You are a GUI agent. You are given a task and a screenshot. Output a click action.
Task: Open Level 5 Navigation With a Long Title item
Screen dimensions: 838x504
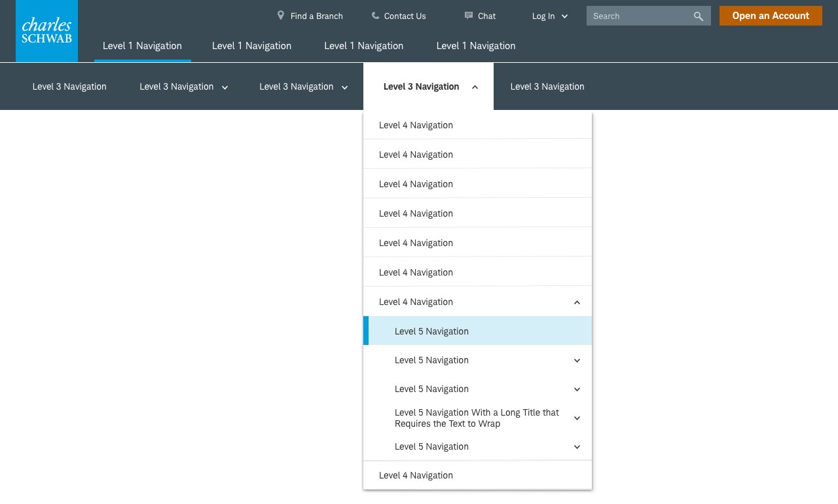[x=477, y=418]
